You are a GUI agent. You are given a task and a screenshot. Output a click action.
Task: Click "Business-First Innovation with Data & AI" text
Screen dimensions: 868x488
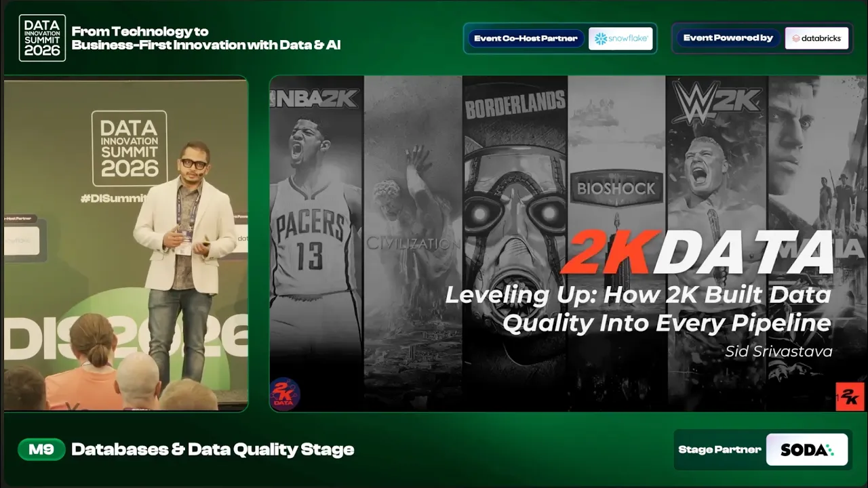[206, 45]
